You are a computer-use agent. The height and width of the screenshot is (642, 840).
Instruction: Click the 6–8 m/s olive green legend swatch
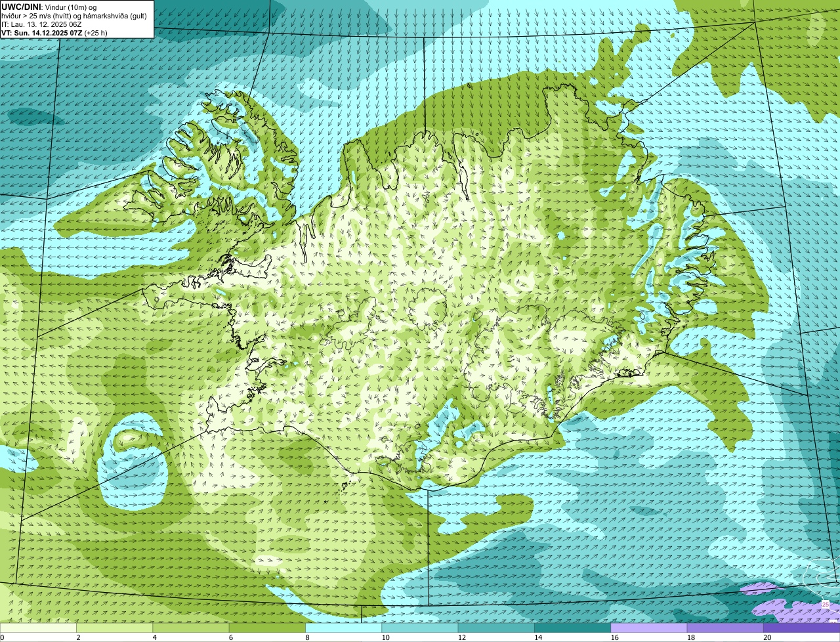(x=267, y=628)
